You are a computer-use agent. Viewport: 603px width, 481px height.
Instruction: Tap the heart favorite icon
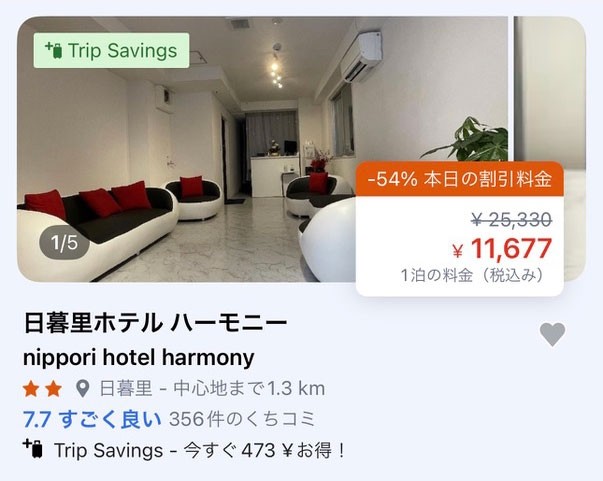552,334
